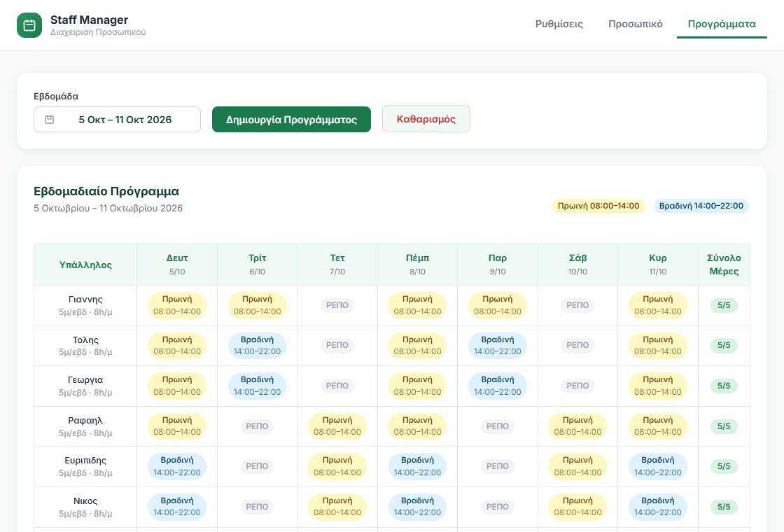This screenshot has width=784, height=532.
Task: Click employee name Γιαννης in the table
Action: (85, 300)
